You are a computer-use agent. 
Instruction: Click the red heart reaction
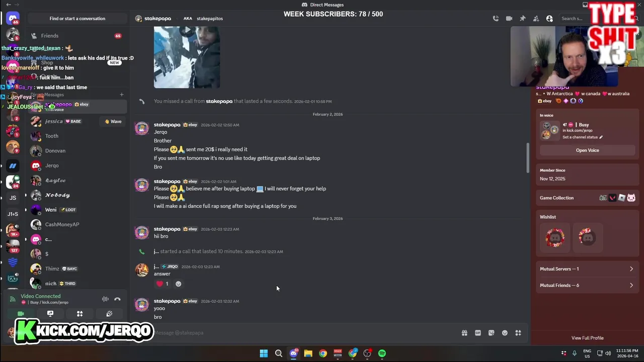pos(163,284)
